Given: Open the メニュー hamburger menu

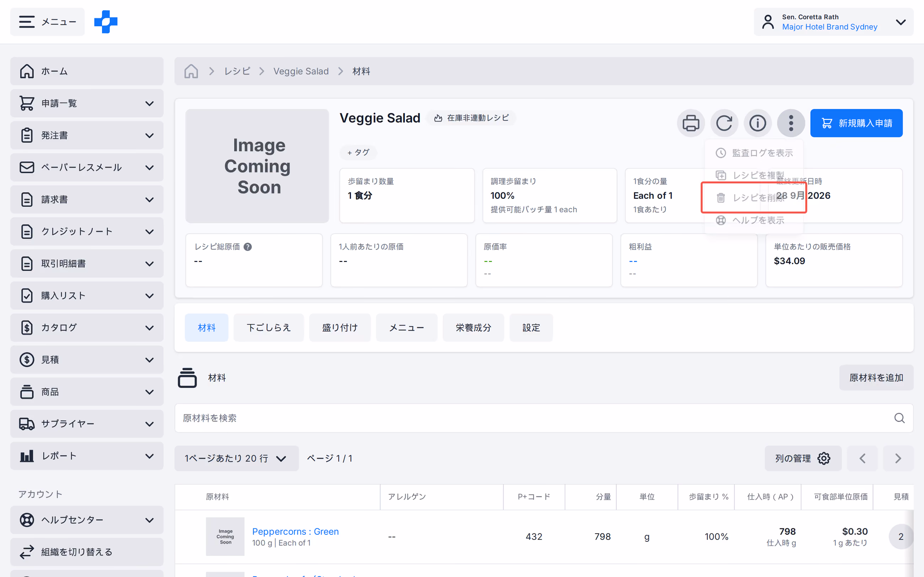Looking at the screenshot, I should click(48, 22).
